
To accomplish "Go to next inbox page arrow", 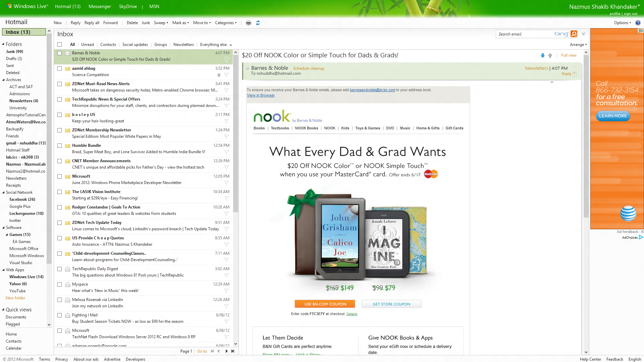I will pos(226,351).
